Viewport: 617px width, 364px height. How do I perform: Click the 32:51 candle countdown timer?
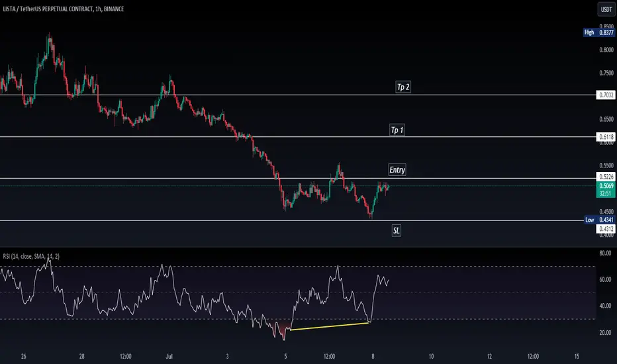(x=606, y=194)
